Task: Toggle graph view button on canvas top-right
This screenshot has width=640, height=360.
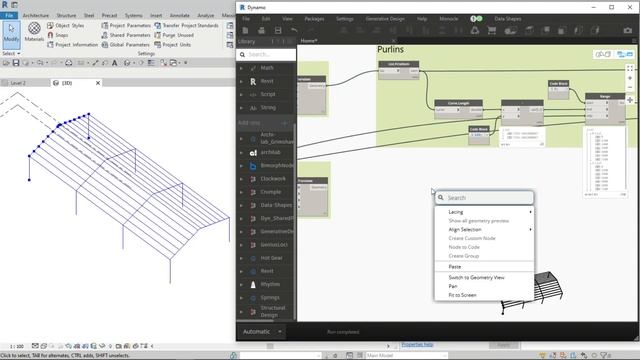Action: pyautogui.click(x=624, y=54)
